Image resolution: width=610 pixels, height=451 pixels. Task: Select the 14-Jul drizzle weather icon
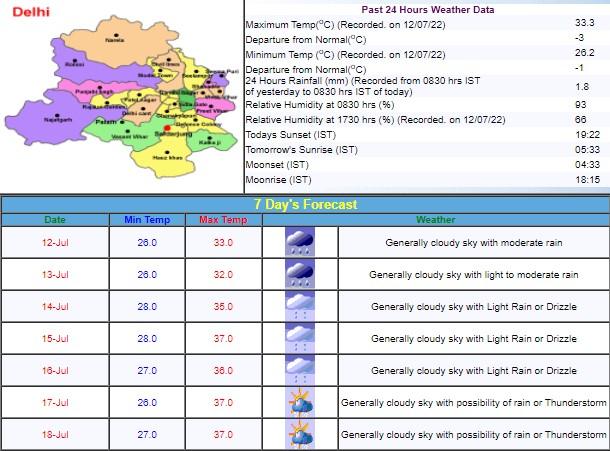299,307
